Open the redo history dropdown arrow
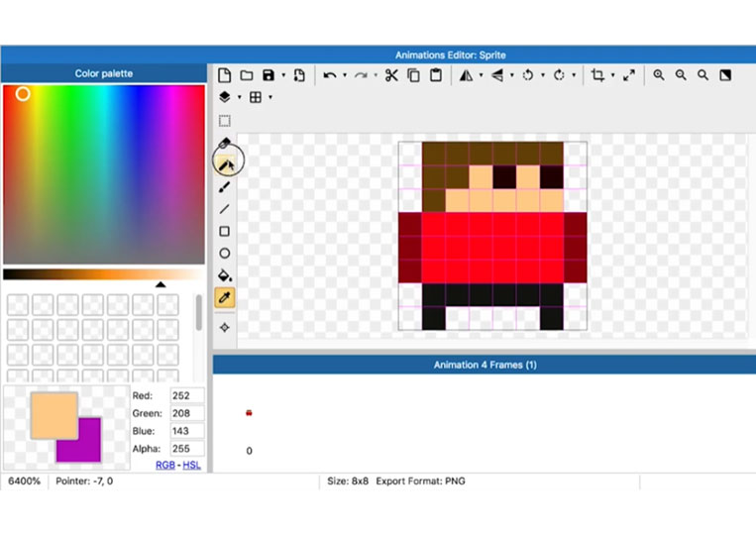 click(x=376, y=75)
